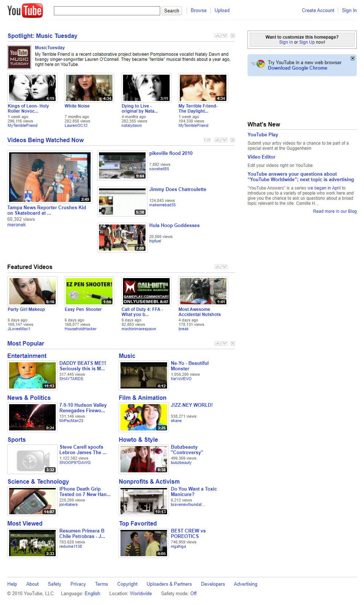Move Featured Videos section up
364x605 pixels.
218,267
